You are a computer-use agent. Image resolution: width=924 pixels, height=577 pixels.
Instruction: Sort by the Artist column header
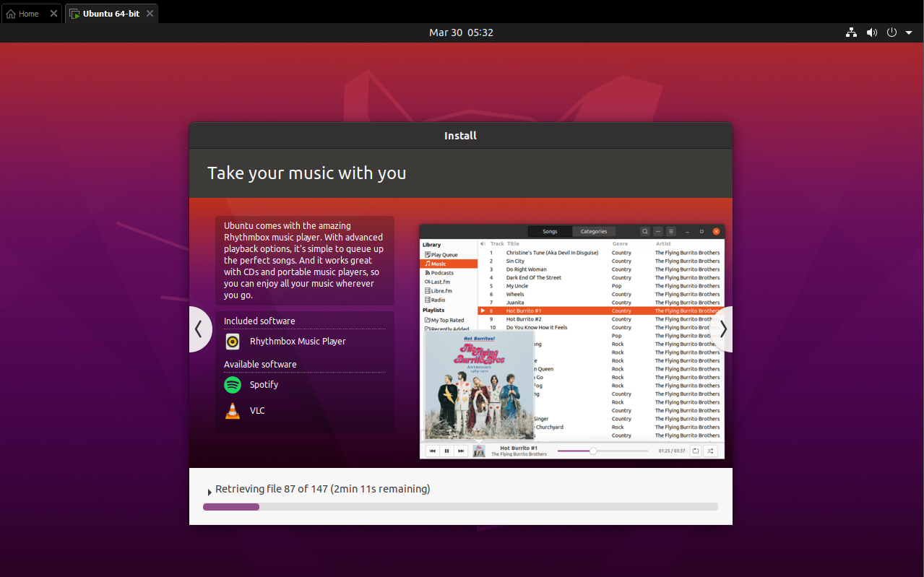click(x=663, y=244)
